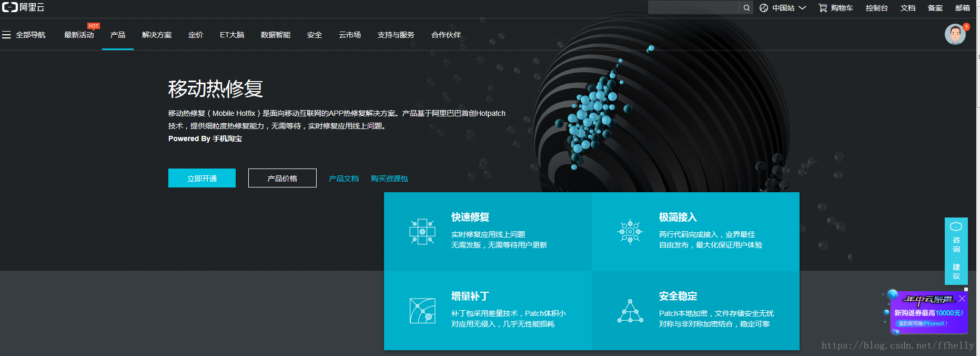
Task: Click the 快速修复 feature icon
Action: click(422, 232)
